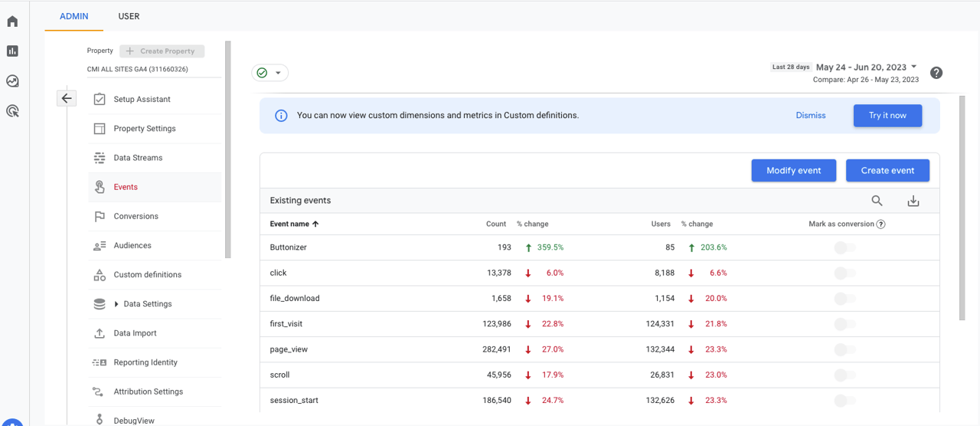Open the green checkmark status dropdown

coord(269,73)
